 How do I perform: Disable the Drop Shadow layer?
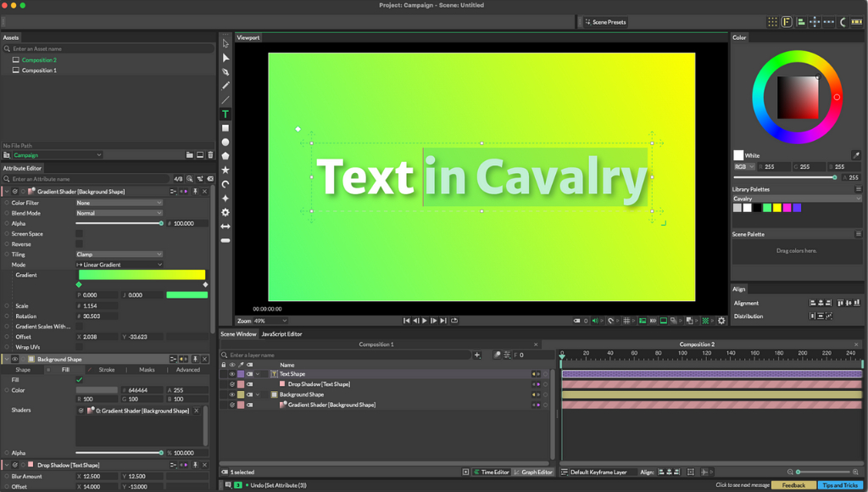232,384
